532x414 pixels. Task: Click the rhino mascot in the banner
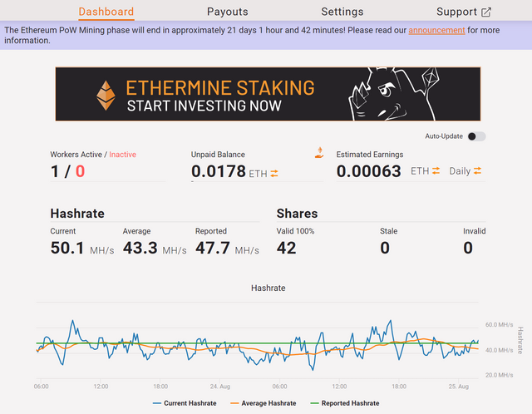coord(393,94)
